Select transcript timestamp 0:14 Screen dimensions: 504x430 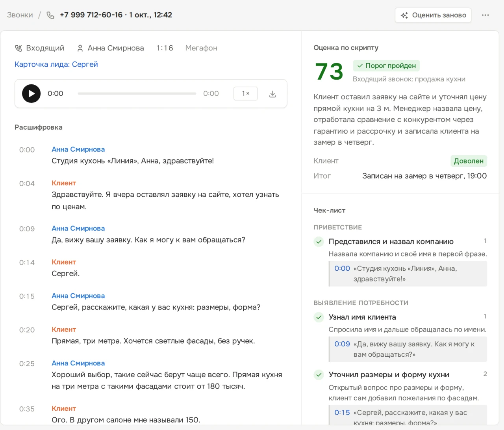click(27, 262)
